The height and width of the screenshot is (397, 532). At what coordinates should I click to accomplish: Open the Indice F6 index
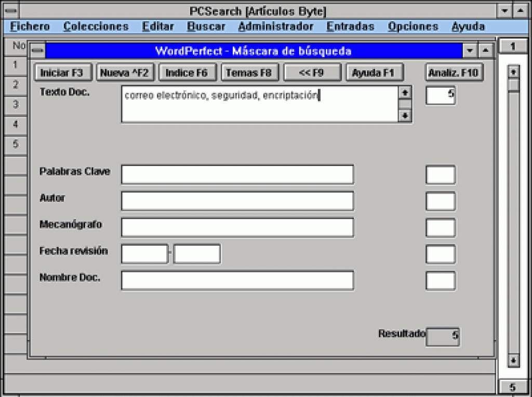(x=187, y=73)
